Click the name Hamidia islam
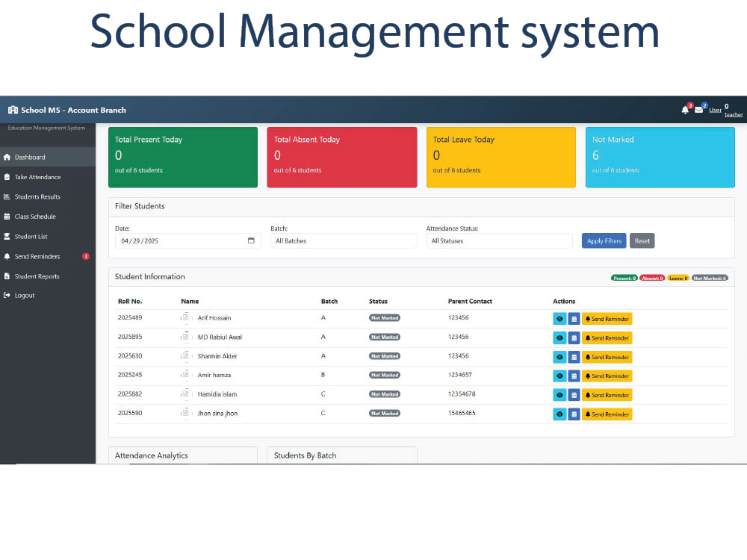 coord(217,394)
